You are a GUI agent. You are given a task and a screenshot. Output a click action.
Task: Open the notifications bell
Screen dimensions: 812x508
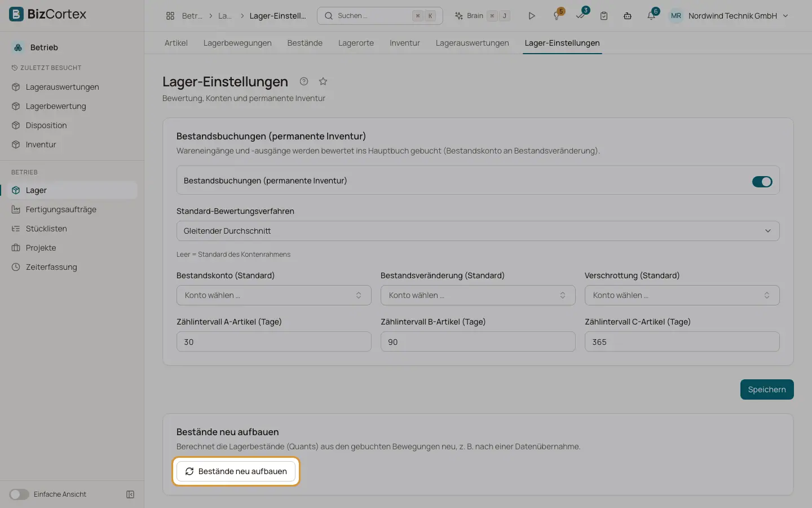651,16
